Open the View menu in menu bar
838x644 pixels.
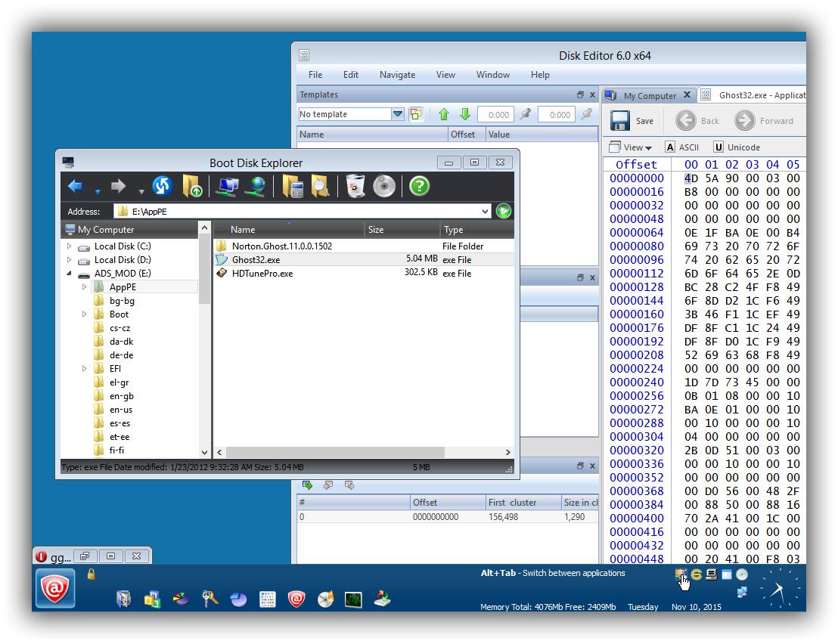point(445,75)
